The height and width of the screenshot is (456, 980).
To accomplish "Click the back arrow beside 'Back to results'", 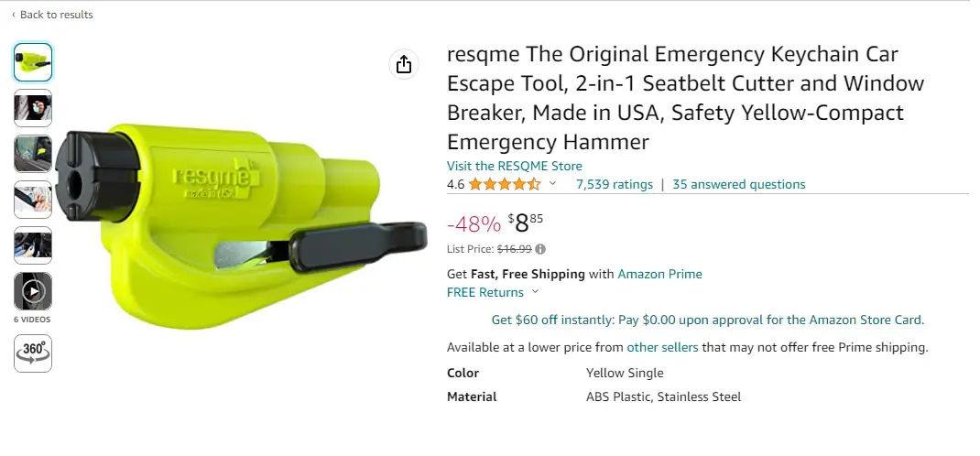I will click(x=13, y=15).
